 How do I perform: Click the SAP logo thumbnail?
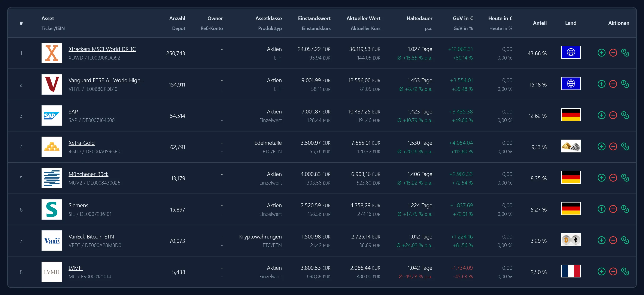point(52,116)
